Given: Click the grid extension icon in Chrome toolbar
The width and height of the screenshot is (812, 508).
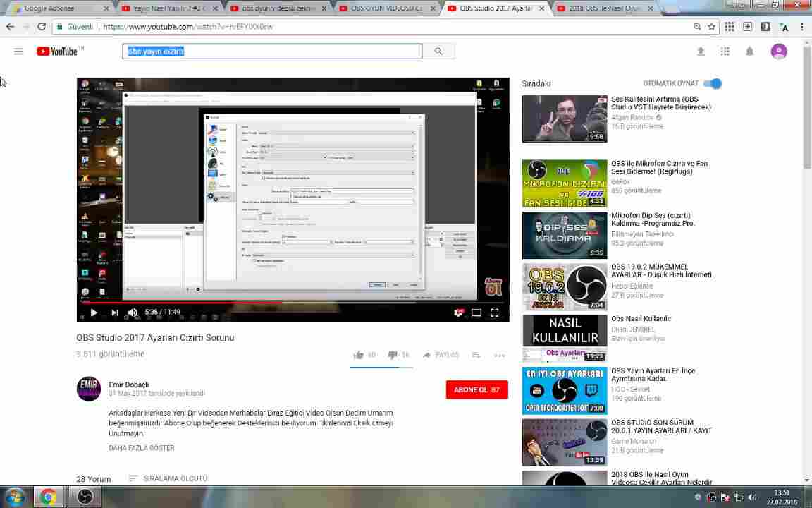Looking at the screenshot, I should (729, 26).
